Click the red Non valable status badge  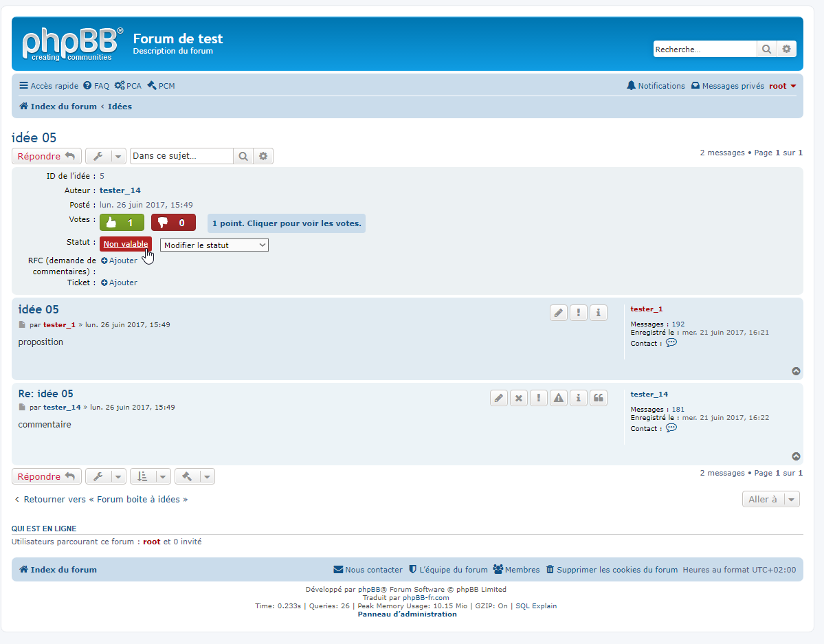pos(126,244)
